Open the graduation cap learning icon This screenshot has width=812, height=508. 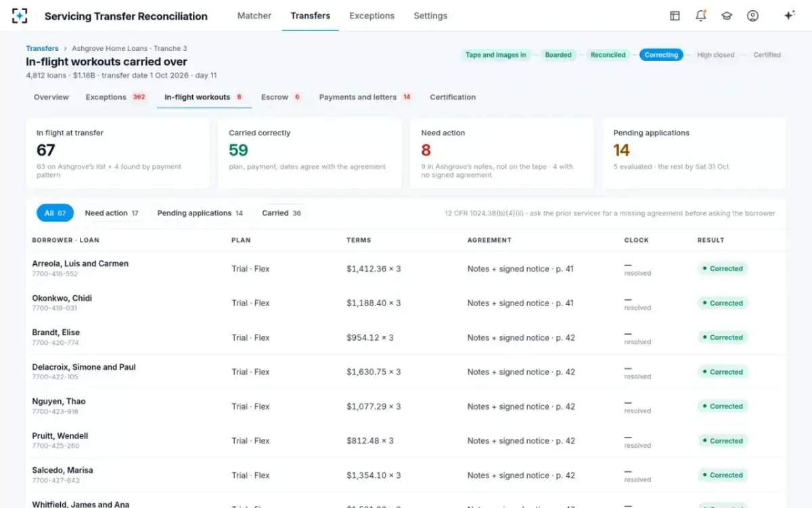[x=727, y=16]
